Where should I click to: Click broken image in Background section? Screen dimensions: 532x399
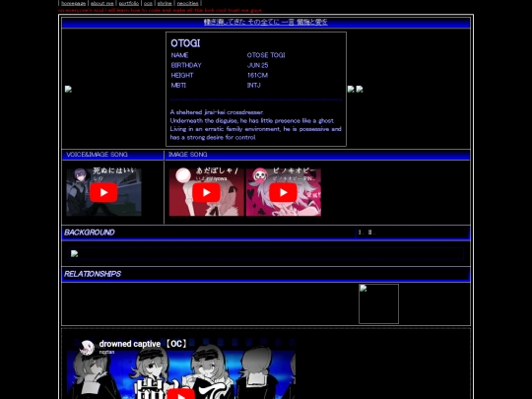click(x=74, y=253)
